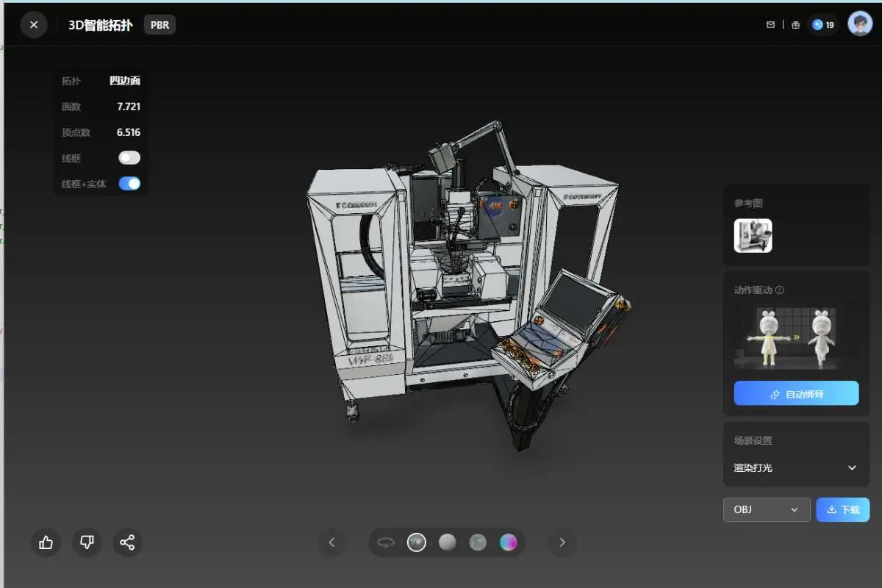Viewport: 882px width, 588px height.
Task: Click the 动作驱动 info icon
Action: click(x=780, y=290)
